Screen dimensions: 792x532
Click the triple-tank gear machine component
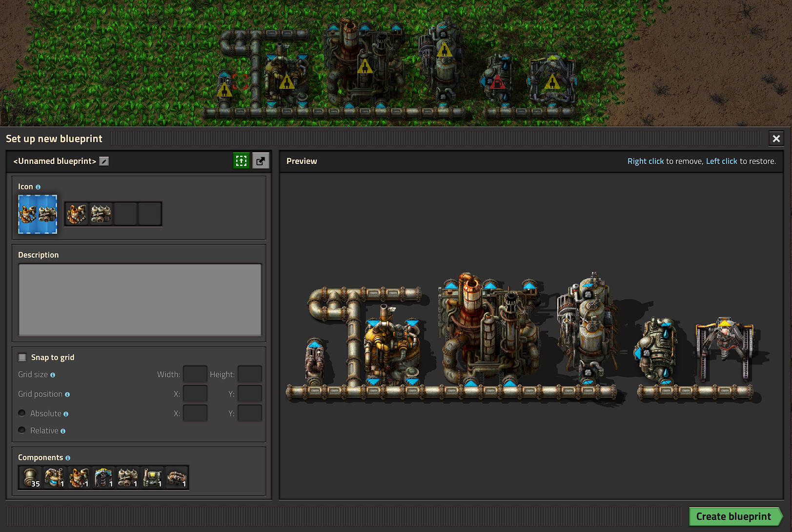[x=128, y=478]
